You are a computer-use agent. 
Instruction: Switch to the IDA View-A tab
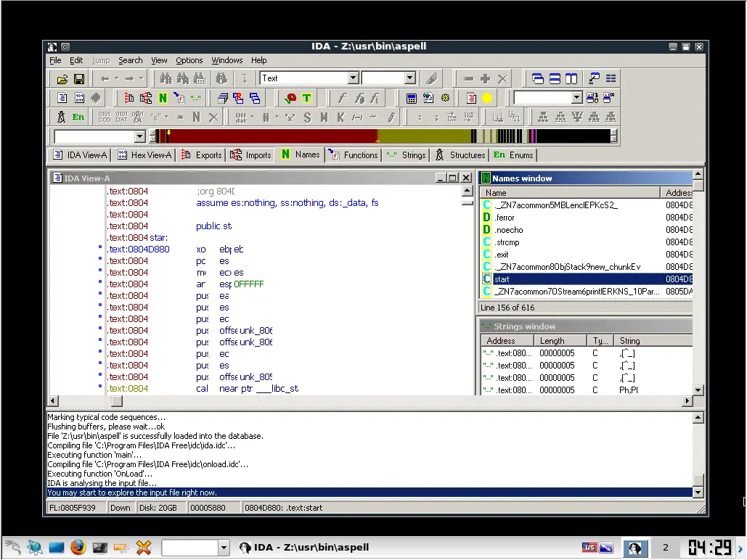pos(80,155)
